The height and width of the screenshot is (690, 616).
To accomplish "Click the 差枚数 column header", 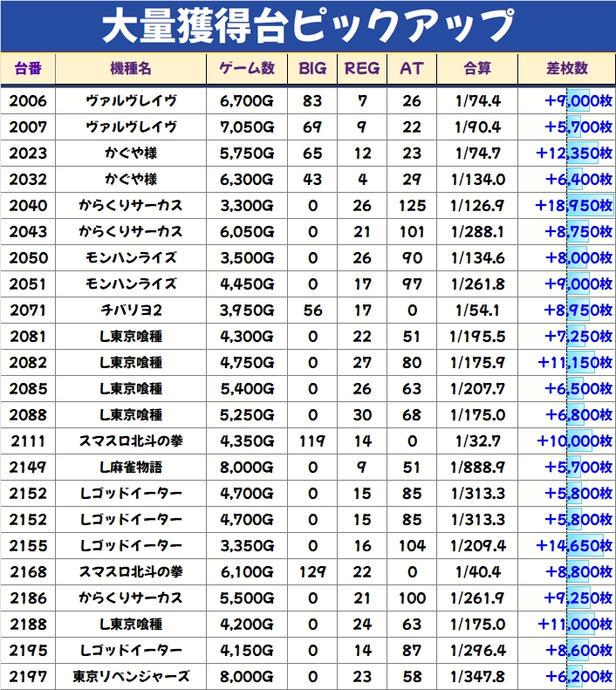I will (565, 68).
